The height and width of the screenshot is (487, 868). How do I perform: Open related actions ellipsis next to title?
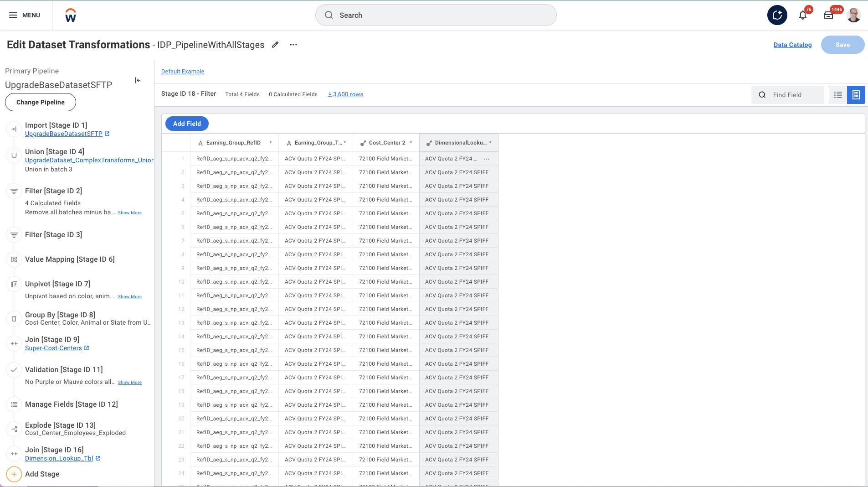[293, 45]
